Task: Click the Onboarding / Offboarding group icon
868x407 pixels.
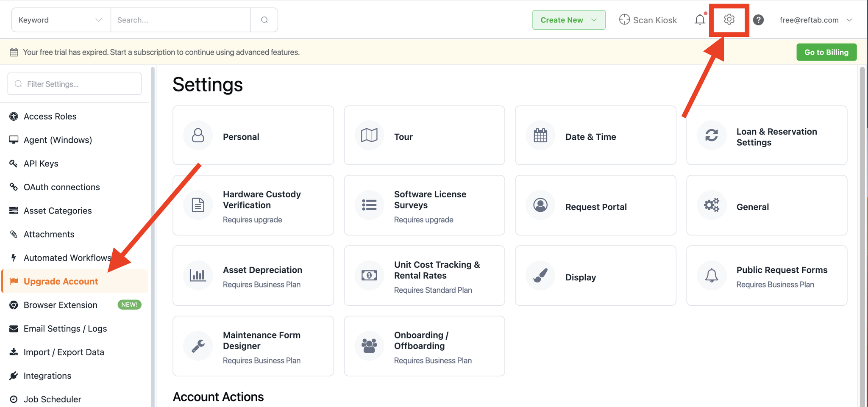Action: (x=369, y=346)
